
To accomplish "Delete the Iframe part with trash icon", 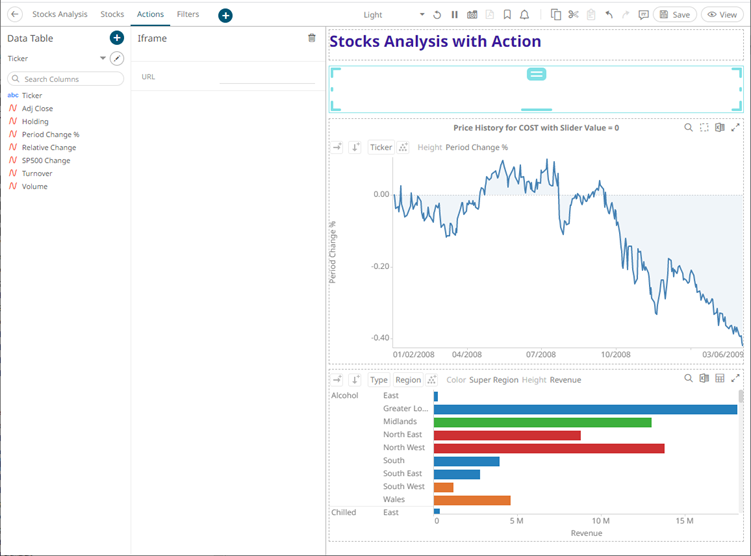I will [312, 38].
